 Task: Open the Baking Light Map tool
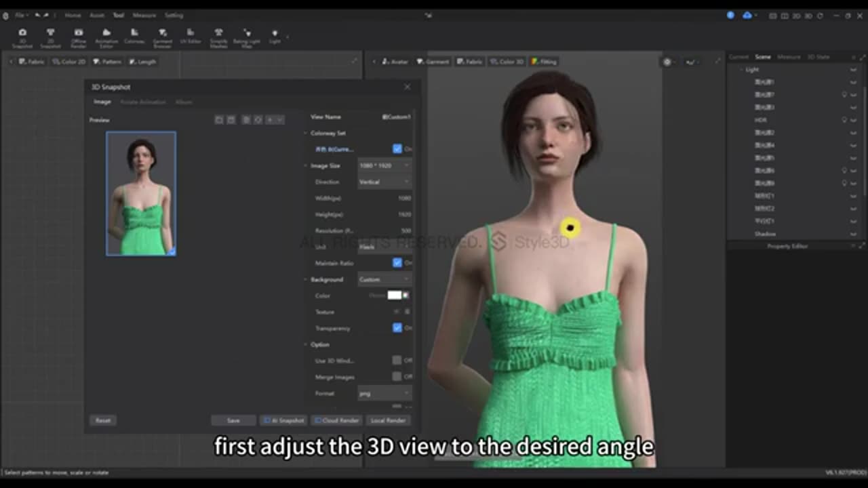coord(247,37)
